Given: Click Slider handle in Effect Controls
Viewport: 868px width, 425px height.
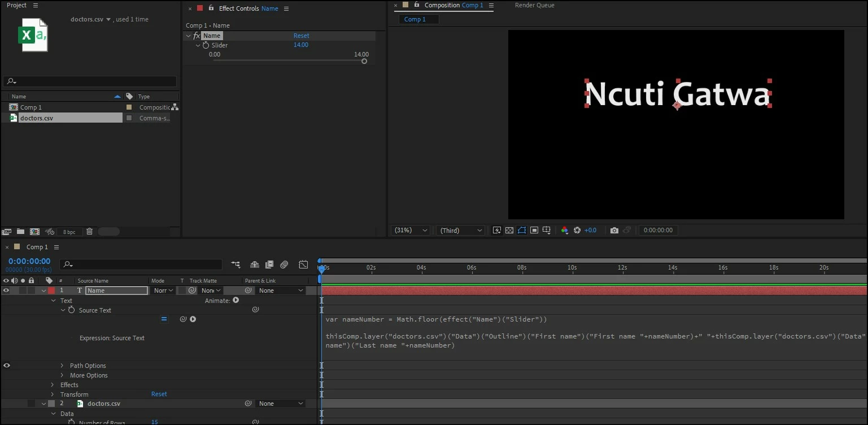Looking at the screenshot, I should [364, 61].
